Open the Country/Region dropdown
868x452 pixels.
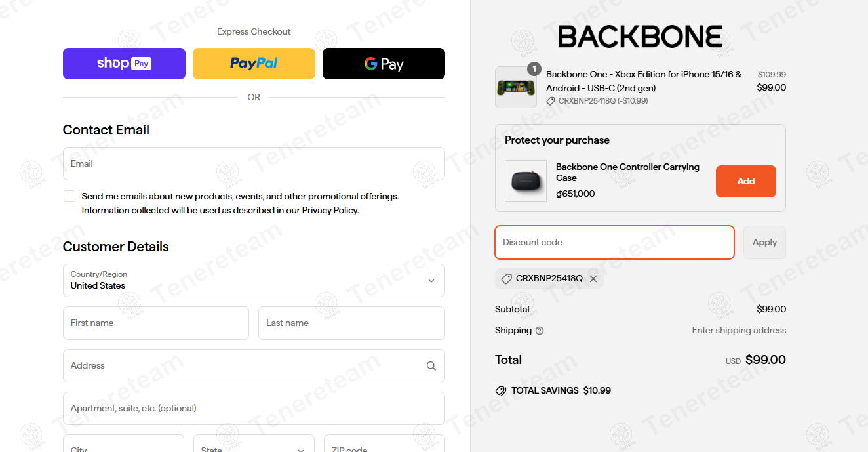pos(254,280)
